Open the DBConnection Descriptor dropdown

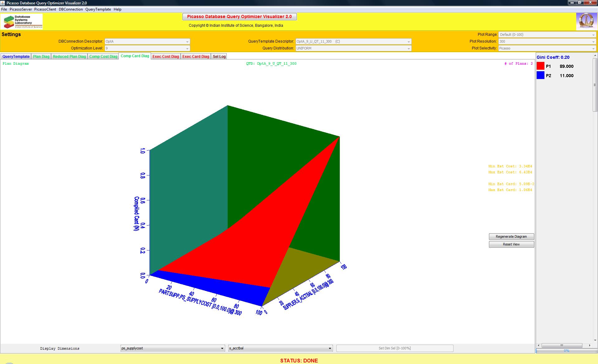(x=147, y=41)
